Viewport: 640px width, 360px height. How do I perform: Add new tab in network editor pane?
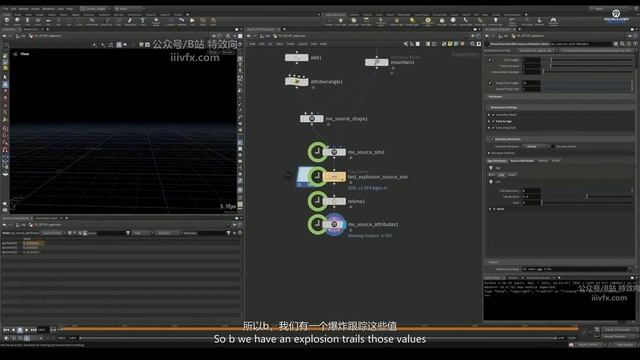click(284, 29)
